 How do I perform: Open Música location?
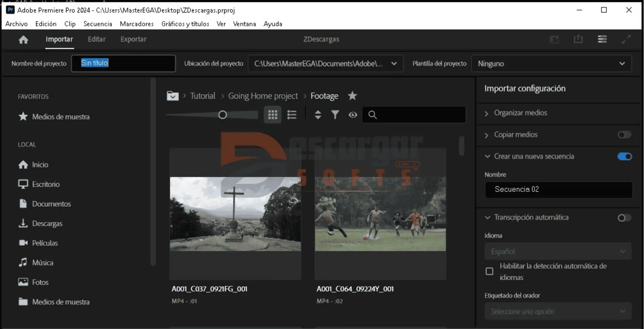[x=36, y=262]
